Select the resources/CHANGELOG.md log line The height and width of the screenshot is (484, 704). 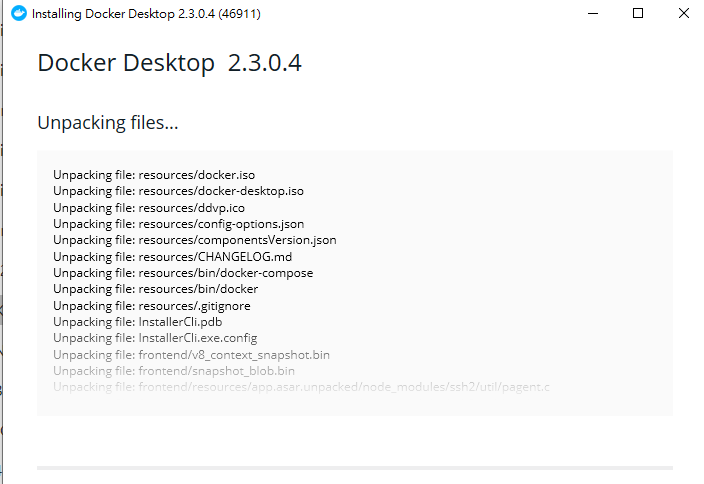click(x=172, y=257)
